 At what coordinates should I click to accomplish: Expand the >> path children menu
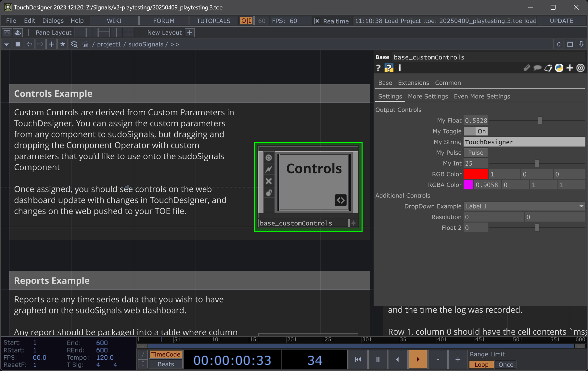[x=175, y=44]
